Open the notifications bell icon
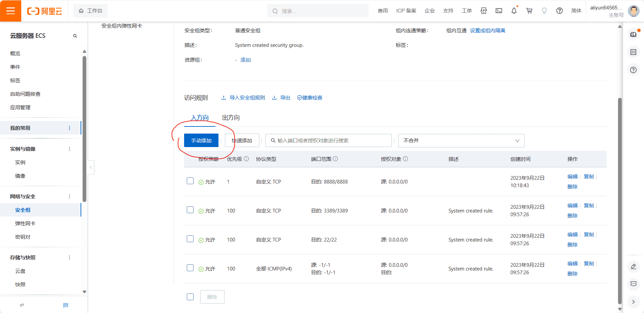The width and height of the screenshot is (644, 313). tap(514, 11)
